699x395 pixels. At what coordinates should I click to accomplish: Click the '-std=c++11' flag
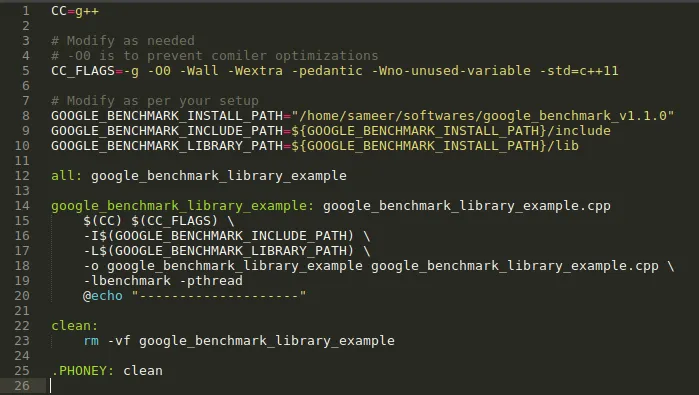(x=579, y=71)
